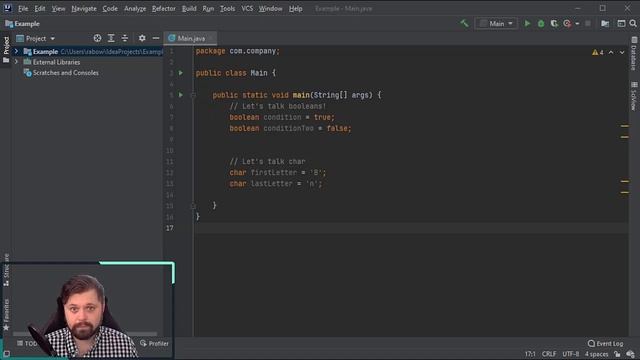Select the Main.java editor tab
The image size is (640, 360).
(191, 38)
